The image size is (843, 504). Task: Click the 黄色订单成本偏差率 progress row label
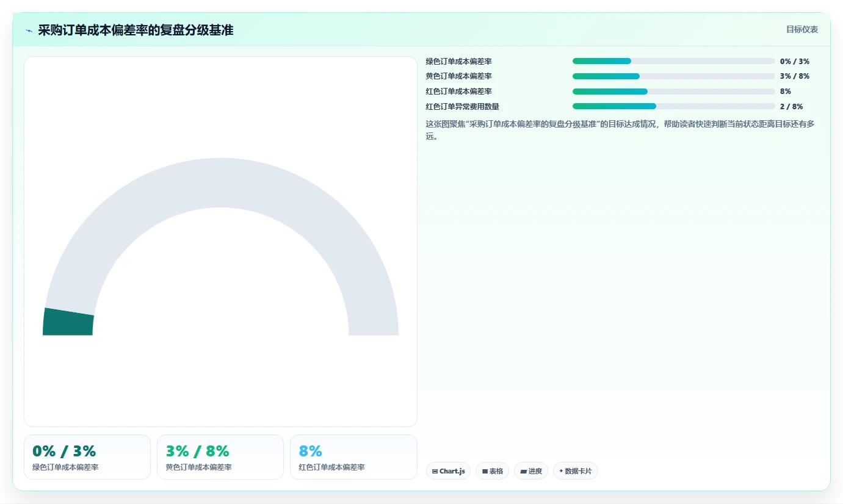coord(459,76)
